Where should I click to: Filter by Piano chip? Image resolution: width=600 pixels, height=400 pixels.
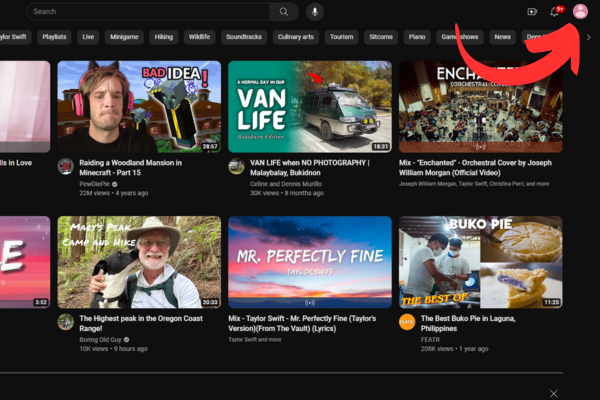(417, 37)
